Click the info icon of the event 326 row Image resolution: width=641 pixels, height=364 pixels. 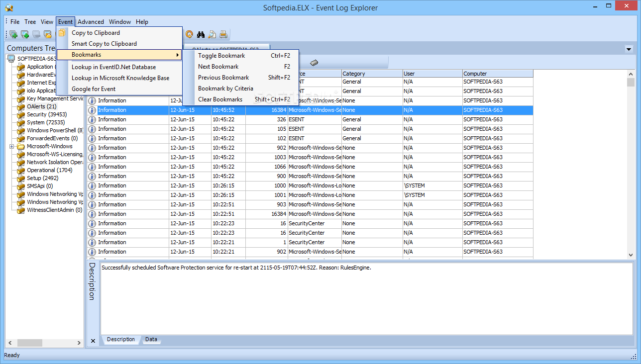click(x=92, y=119)
